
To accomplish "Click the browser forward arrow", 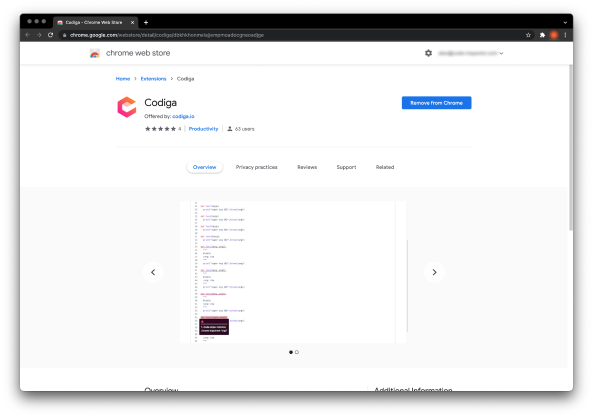I will coord(39,35).
